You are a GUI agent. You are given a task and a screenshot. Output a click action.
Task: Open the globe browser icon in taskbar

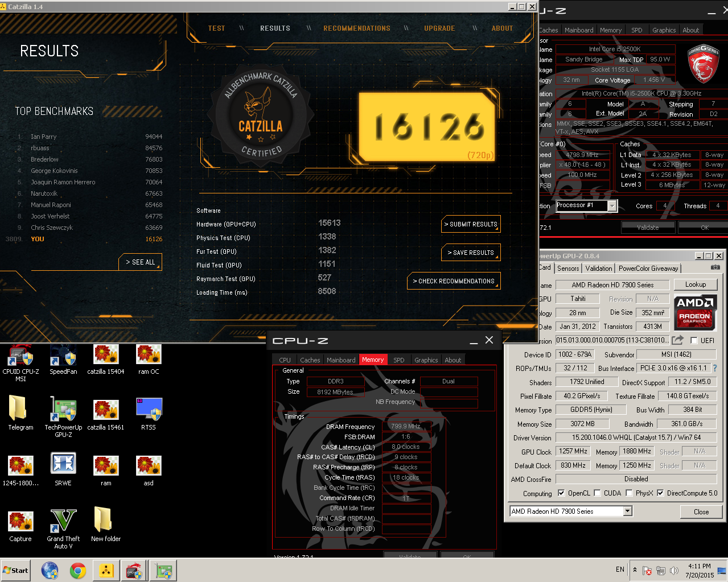pos(50,570)
